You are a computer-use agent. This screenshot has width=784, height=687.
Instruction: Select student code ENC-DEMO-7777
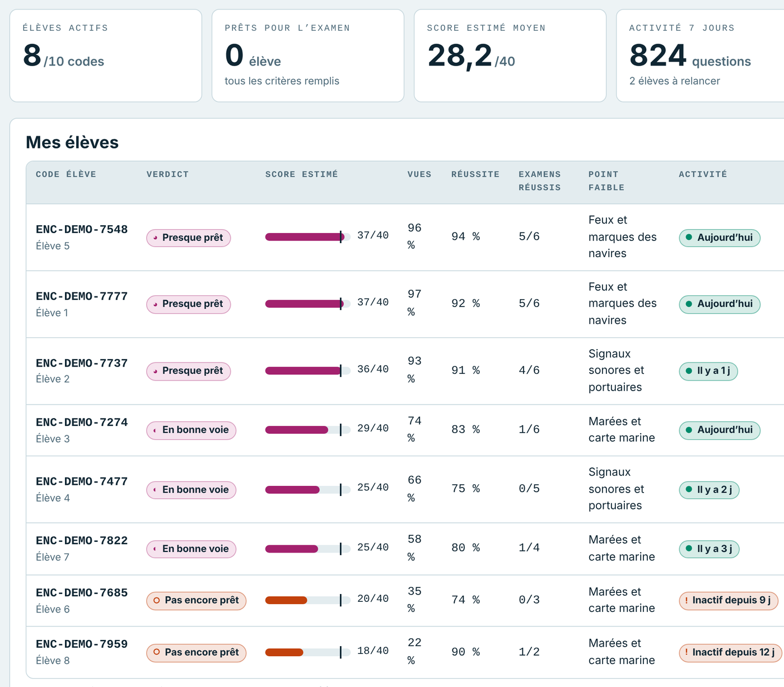82,296
